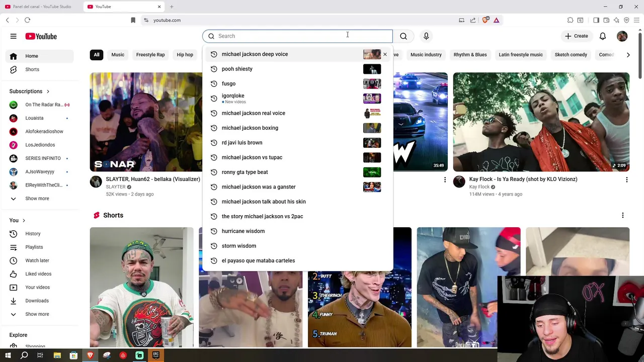Open Liked videos
The height and width of the screenshot is (362, 644).
(40, 274)
